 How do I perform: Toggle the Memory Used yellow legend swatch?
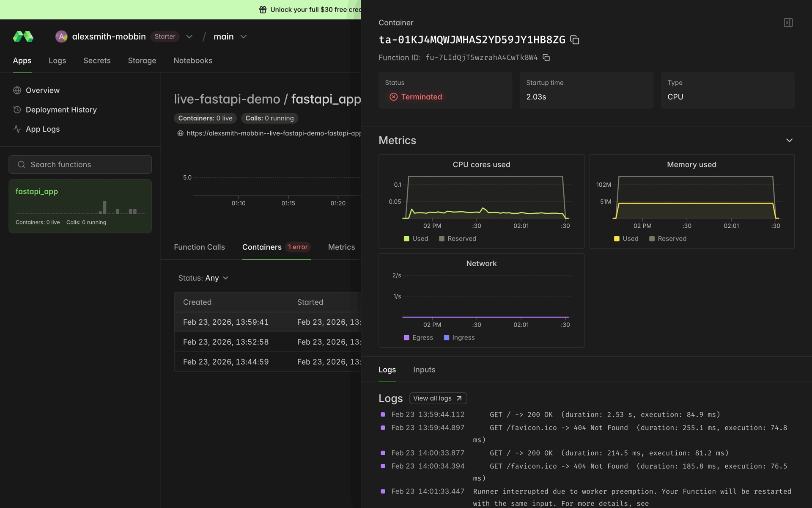click(x=617, y=239)
